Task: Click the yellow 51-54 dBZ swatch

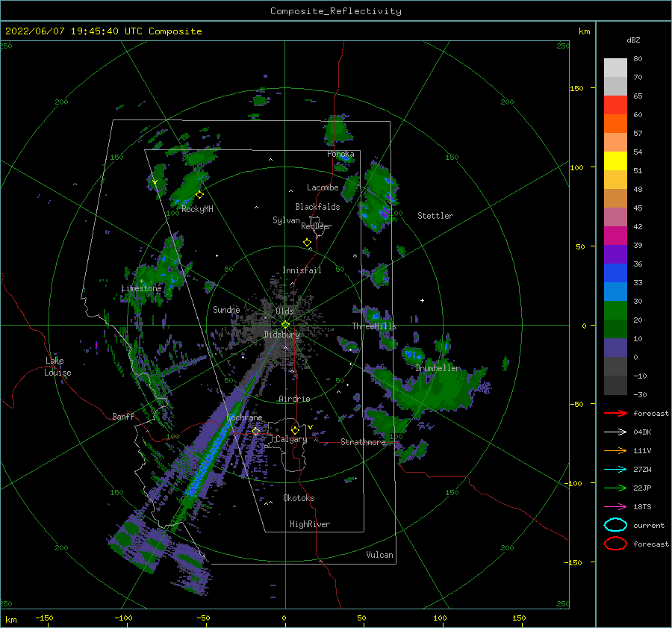Action: [615, 161]
